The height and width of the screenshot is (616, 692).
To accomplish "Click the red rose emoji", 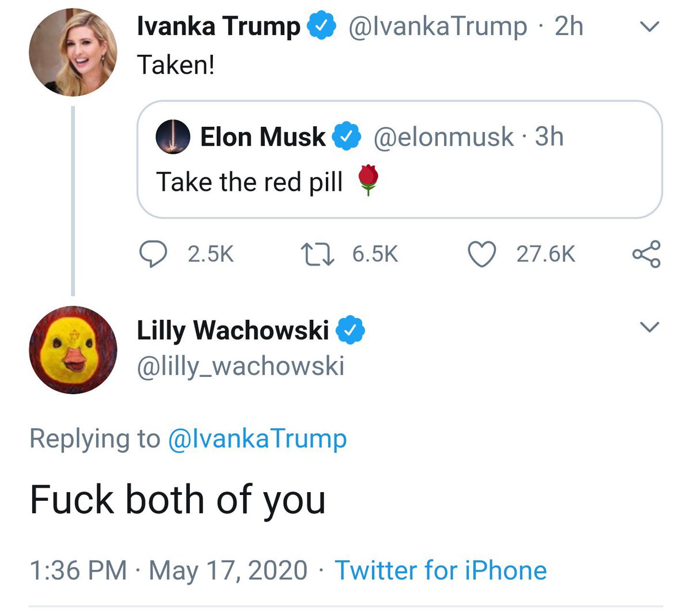I will click(x=368, y=180).
